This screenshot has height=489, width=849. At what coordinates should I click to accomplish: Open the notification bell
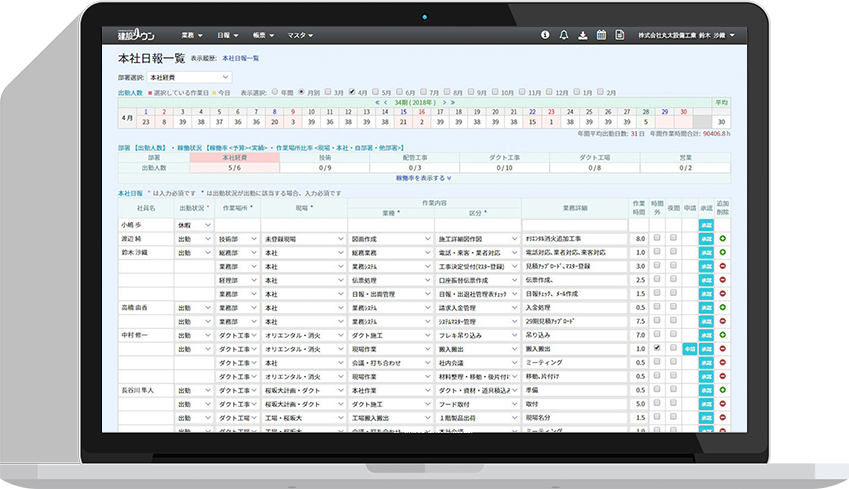coord(564,35)
